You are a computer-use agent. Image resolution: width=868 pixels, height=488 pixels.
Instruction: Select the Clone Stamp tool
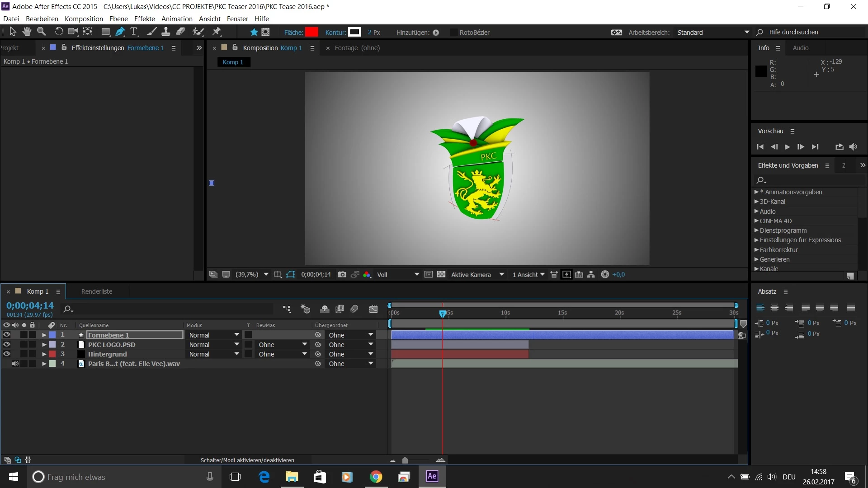[x=166, y=32]
